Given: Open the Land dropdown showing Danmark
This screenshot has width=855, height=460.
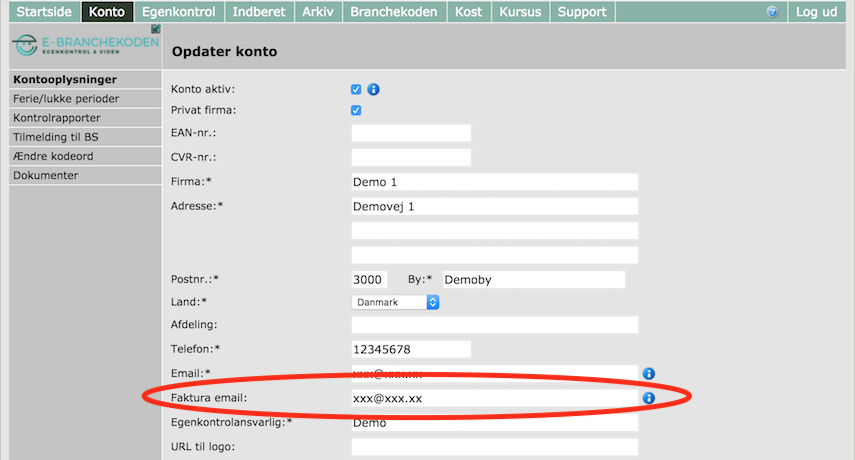Looking at the screenshot, I should [x=395, y=302].
